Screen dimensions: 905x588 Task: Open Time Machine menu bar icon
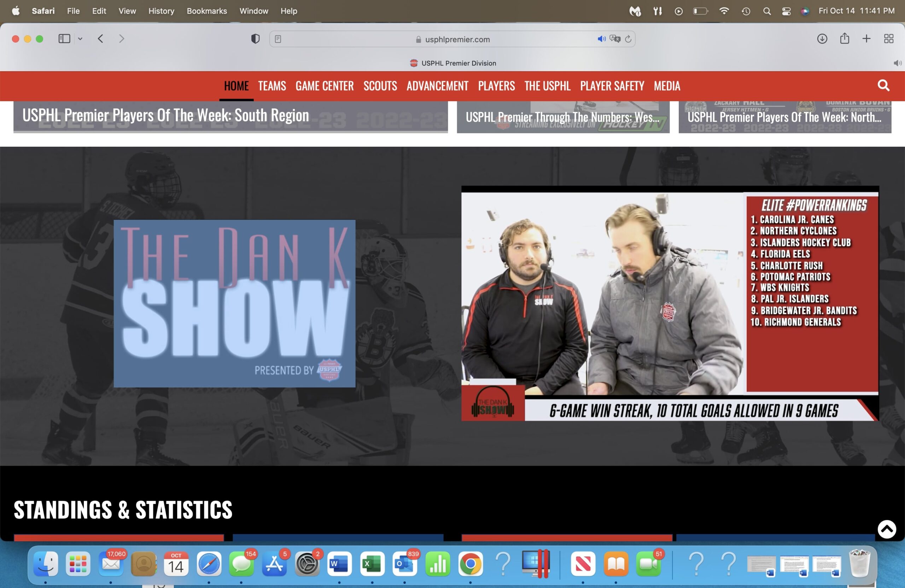click(x=746, y=11)
